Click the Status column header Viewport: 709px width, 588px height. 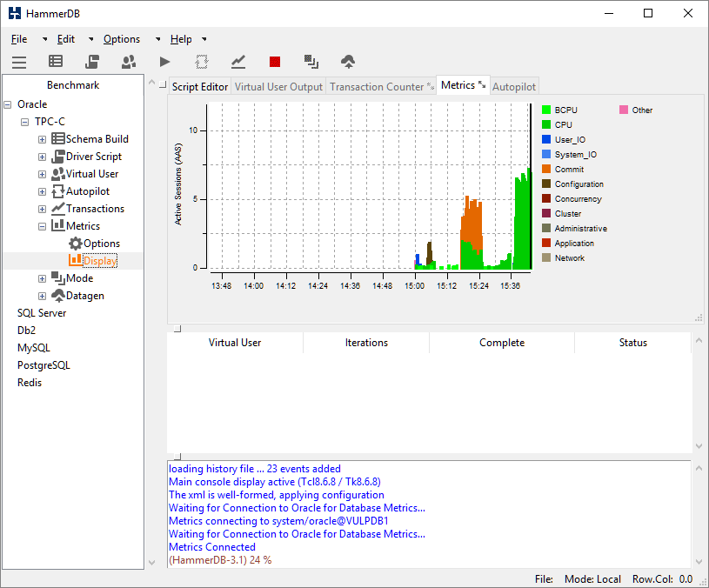coord(632,343)
